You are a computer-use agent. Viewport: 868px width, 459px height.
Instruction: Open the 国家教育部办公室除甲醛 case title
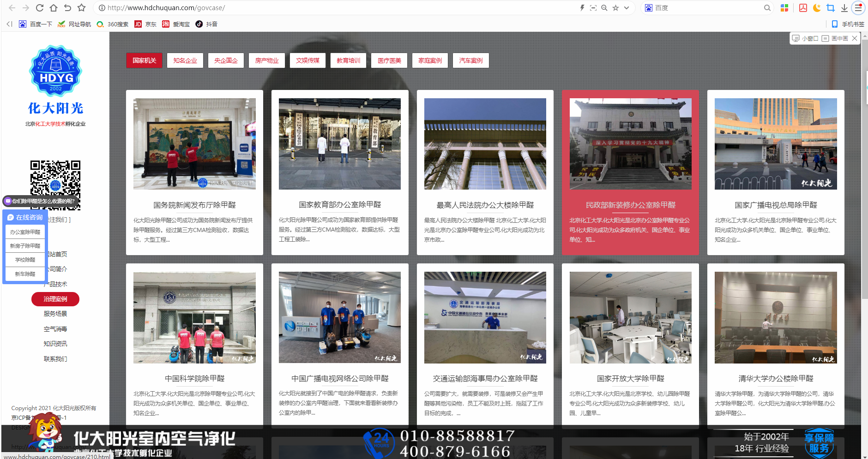(340, 204)
